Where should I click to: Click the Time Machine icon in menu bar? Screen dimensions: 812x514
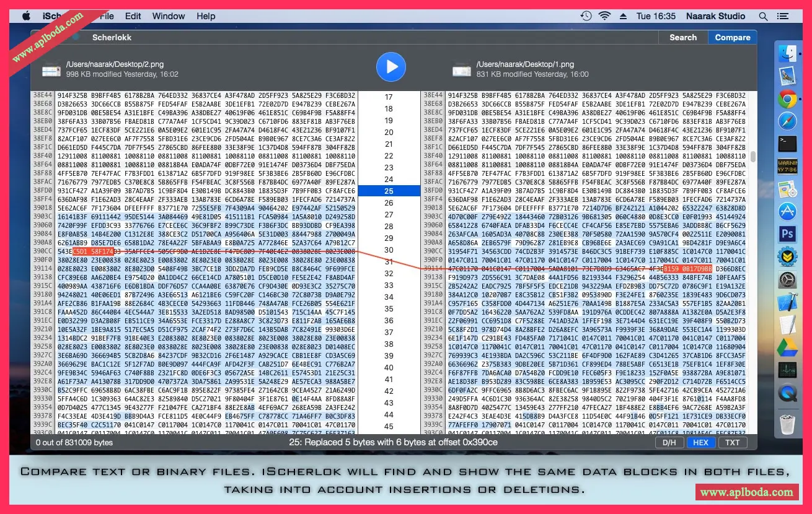pyautogui.click(x=586, y=16)
